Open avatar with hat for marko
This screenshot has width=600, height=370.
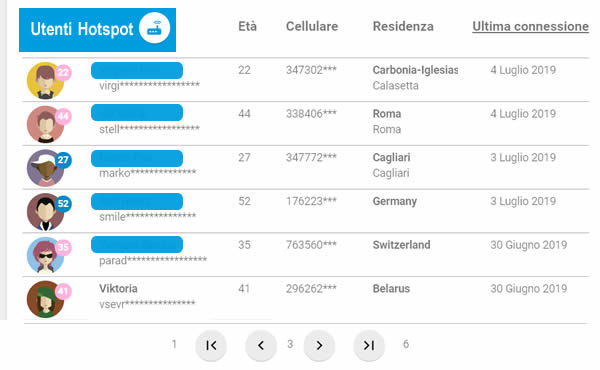[46, 168]
